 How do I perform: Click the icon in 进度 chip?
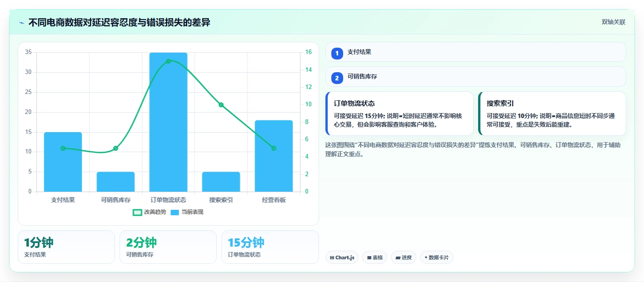[x=398, y=257]
